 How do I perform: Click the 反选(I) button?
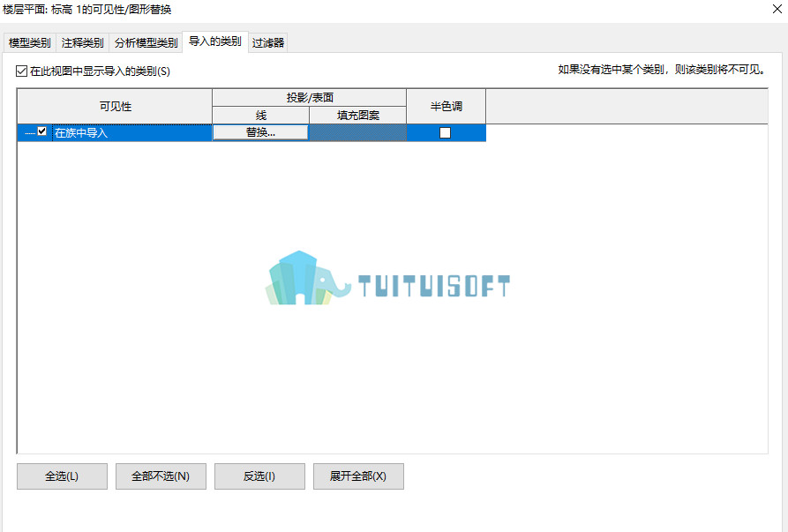pos(259,476)
